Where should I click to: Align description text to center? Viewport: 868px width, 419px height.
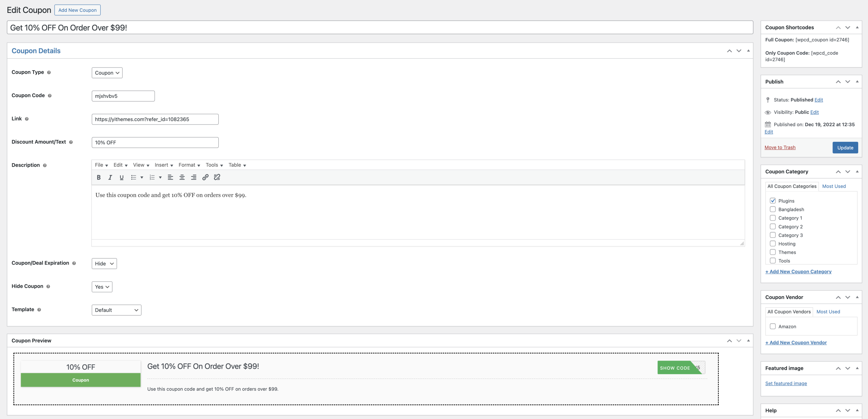click(x=182, y=177)
